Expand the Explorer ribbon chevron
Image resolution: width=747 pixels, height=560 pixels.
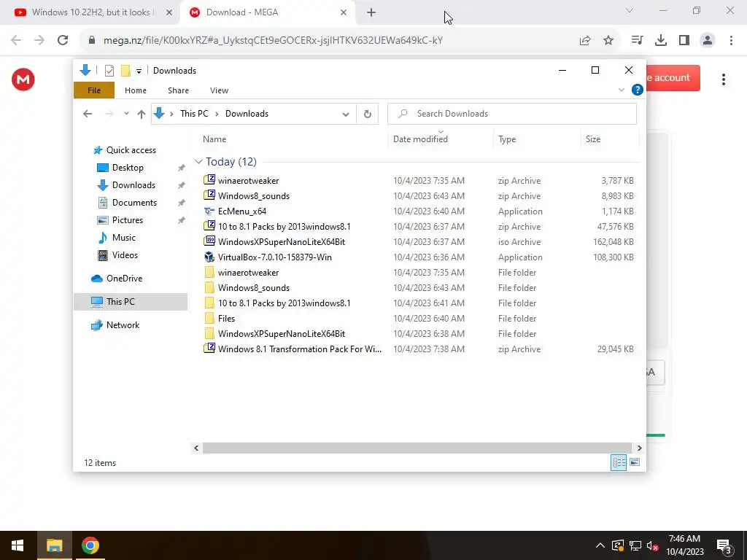pyautogui.click(x=622, y=90)
